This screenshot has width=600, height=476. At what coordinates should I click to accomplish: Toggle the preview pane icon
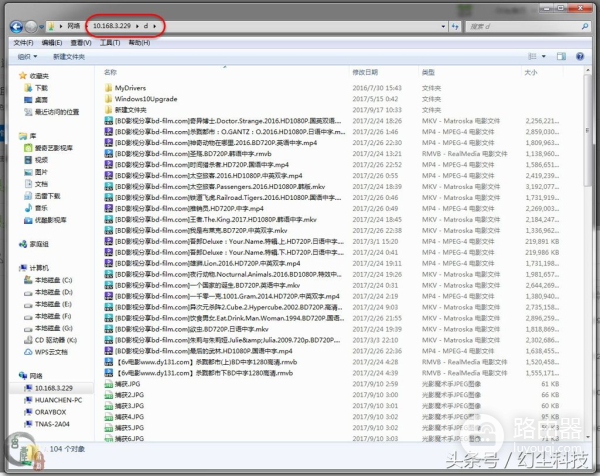tap(561, 56)
